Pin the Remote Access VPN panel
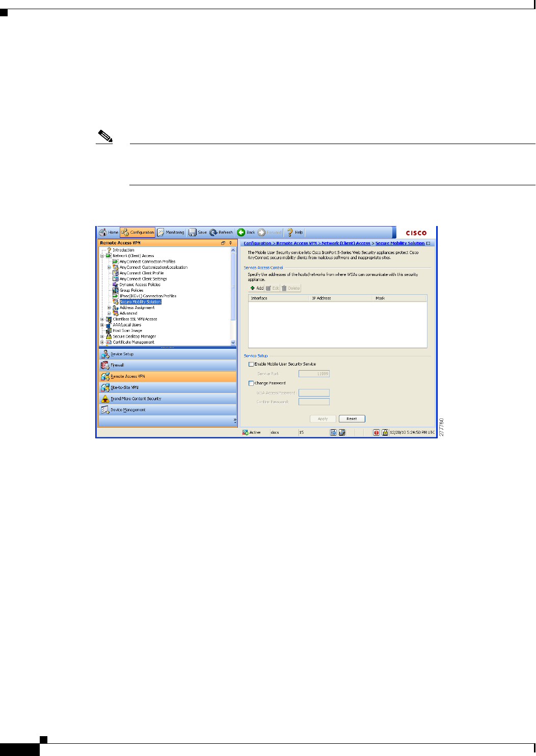Screen dimensions: 536x756 (231, 243)
